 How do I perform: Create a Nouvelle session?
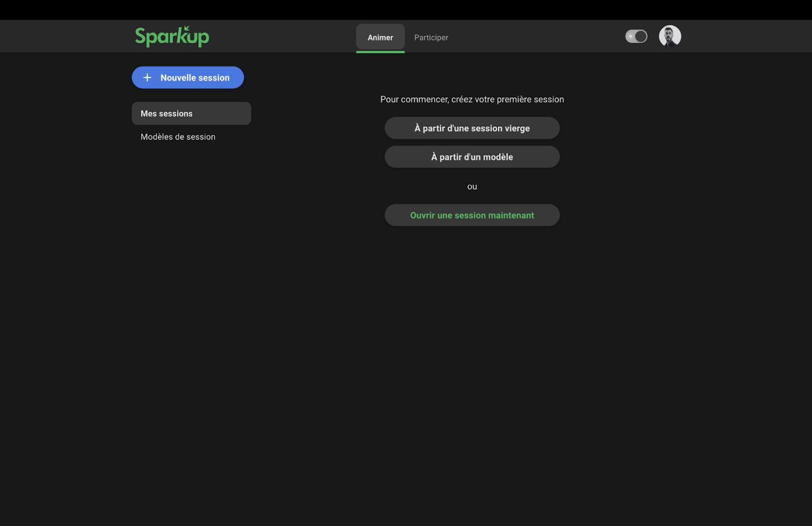[188, 78]
